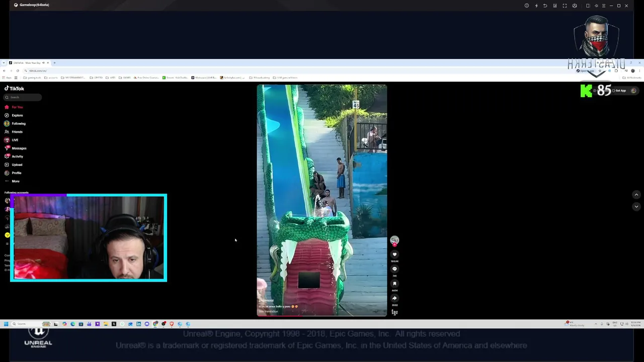This screenshot has width=644, height=362.
Task: Bookmark the video to favorites
Action: pyautogui.click(x=394, y=284)
